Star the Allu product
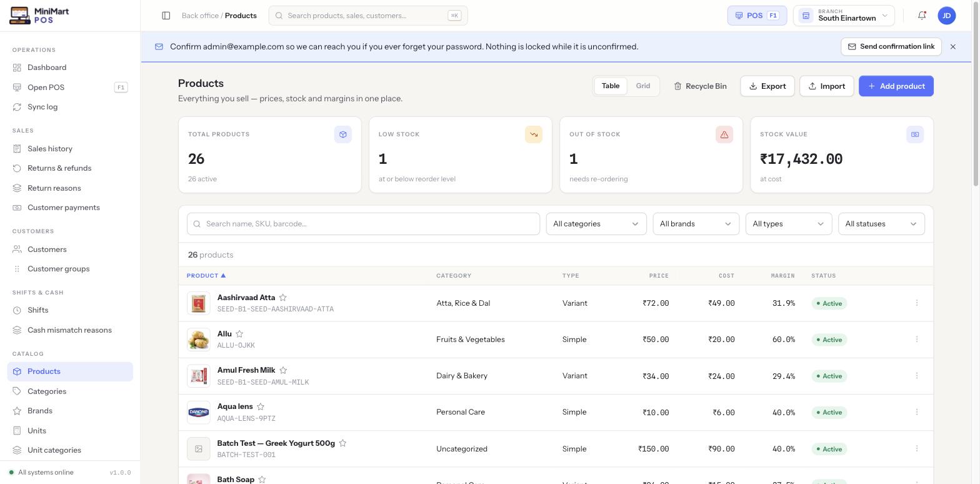 [x=239, y=334]
